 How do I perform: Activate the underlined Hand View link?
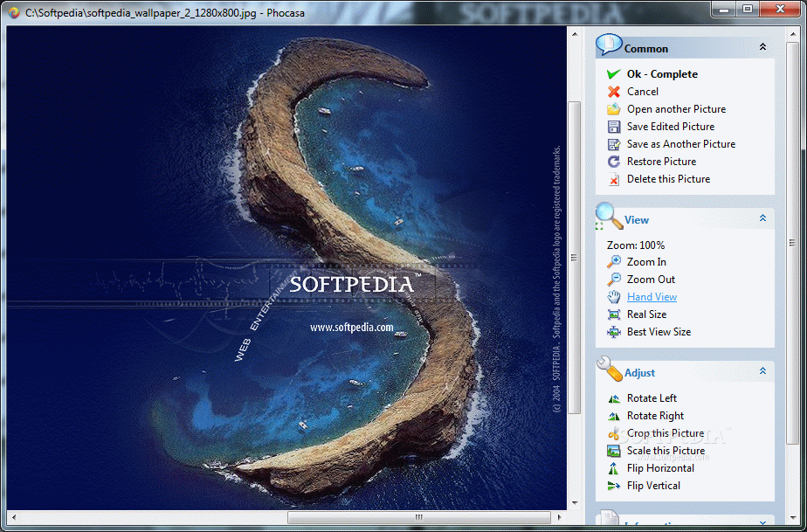pos(652,297)
